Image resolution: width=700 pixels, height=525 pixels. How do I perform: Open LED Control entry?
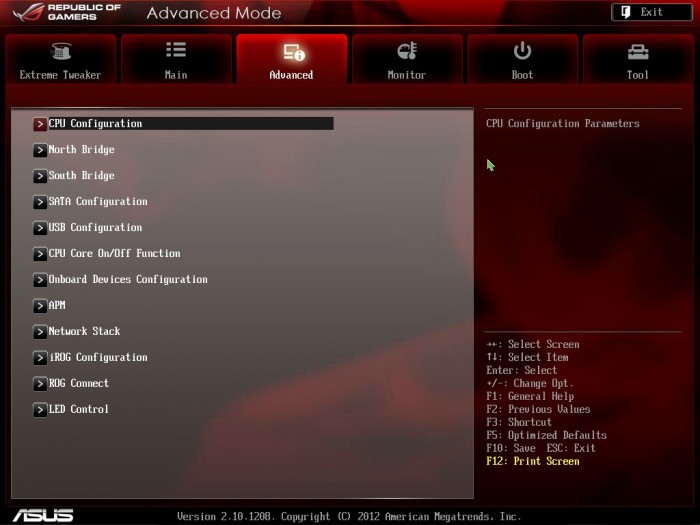click(x=78, y=409)
